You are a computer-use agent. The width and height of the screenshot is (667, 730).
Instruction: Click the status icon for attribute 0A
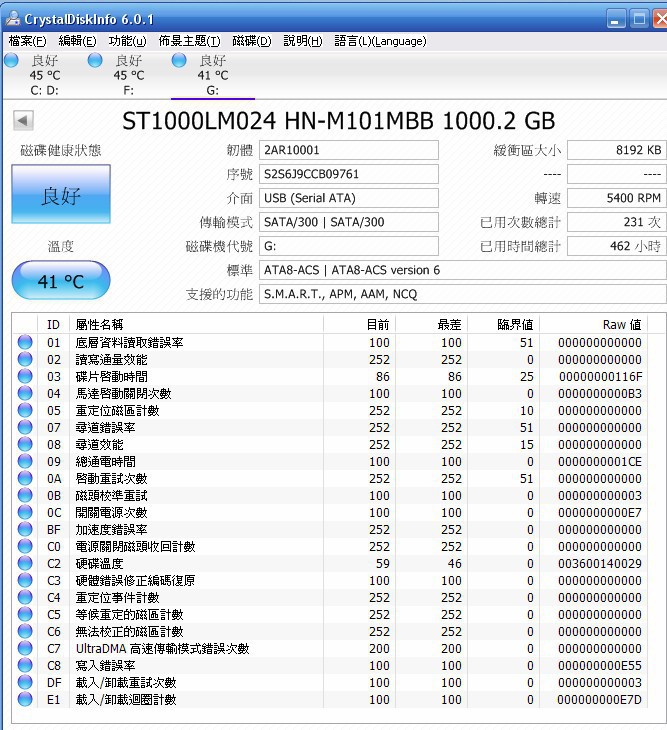[25, 478]
